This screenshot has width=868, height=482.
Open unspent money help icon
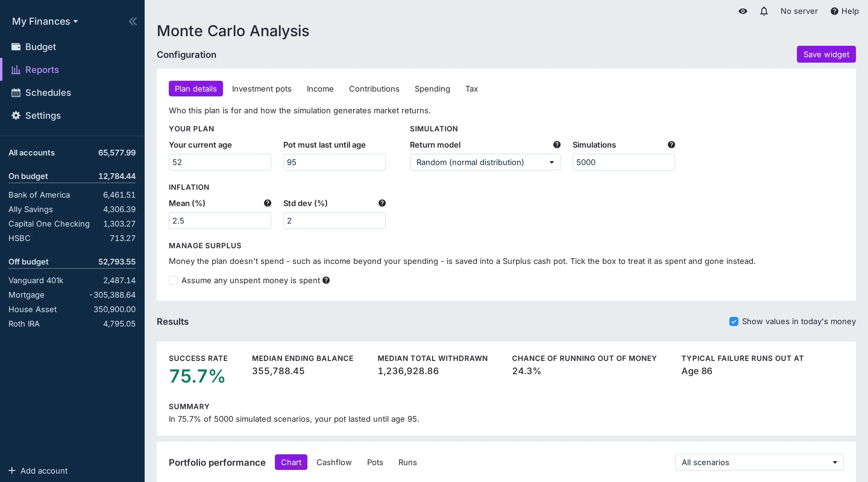[x=326, y=280]
